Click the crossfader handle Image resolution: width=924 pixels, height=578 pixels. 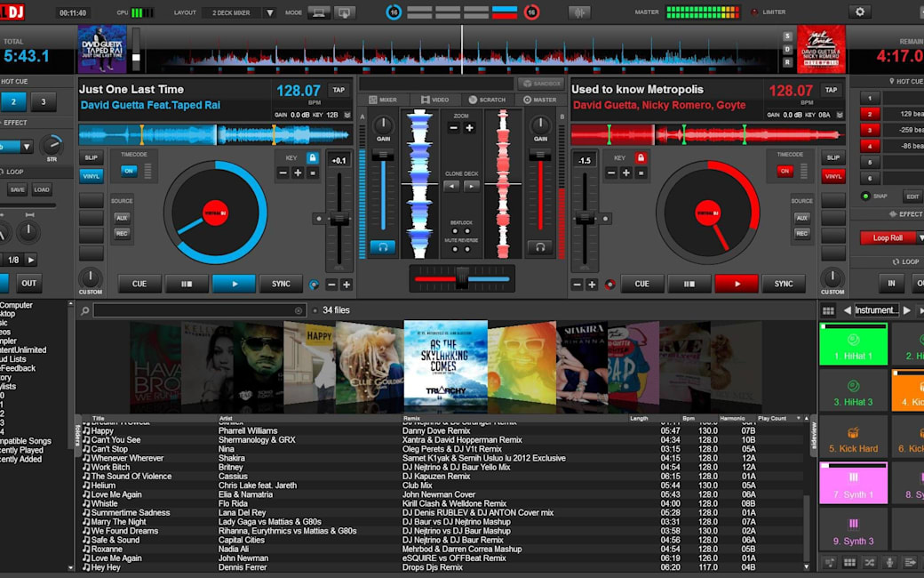463,278
